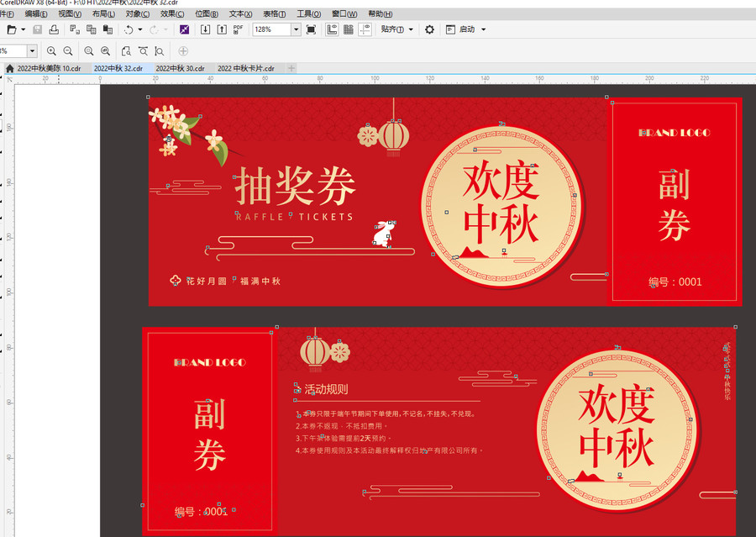Expand the Undo history dropdown arrow
The width and height of the screenshot is (756, 537).
[x=140, y=29]
